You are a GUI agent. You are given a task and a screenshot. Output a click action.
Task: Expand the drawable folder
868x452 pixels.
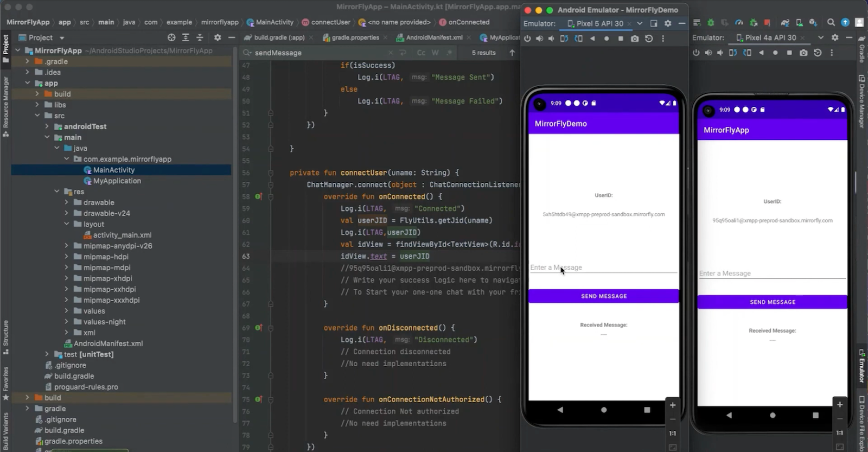[66, 202]
